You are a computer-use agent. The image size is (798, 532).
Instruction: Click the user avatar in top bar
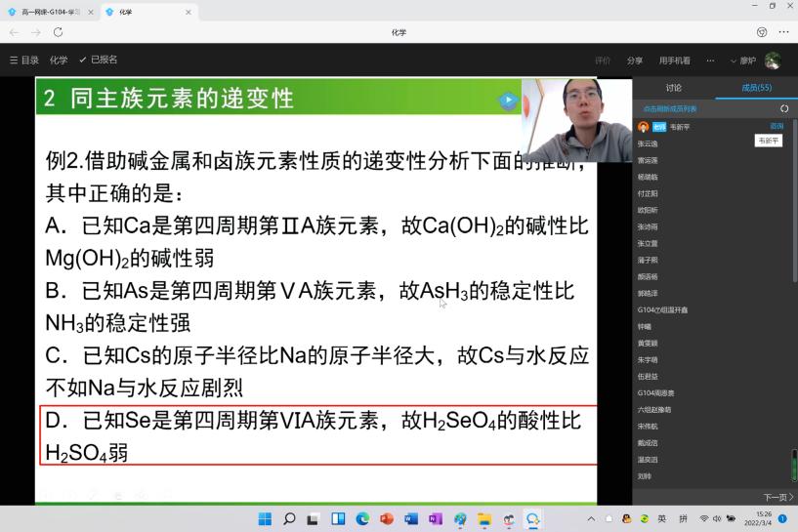pyautogui.click(x=773, y=61)
